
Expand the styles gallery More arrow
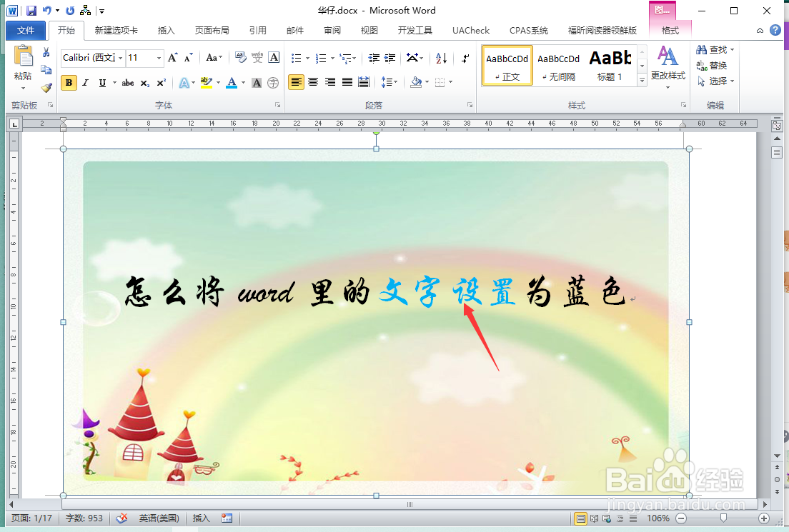tap(642, 80)
